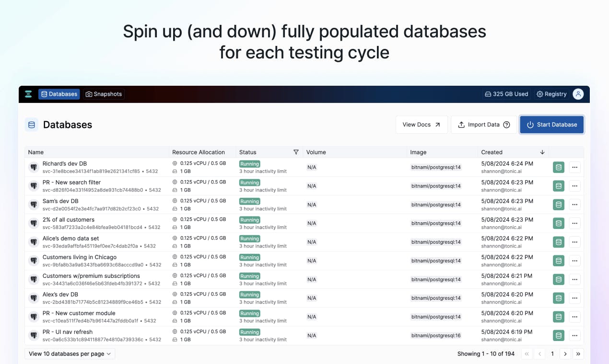The height and width of the screenshot is (364, 609).
Task: Expand View 10 databases per page dropdown
Action: click(70, 354)
